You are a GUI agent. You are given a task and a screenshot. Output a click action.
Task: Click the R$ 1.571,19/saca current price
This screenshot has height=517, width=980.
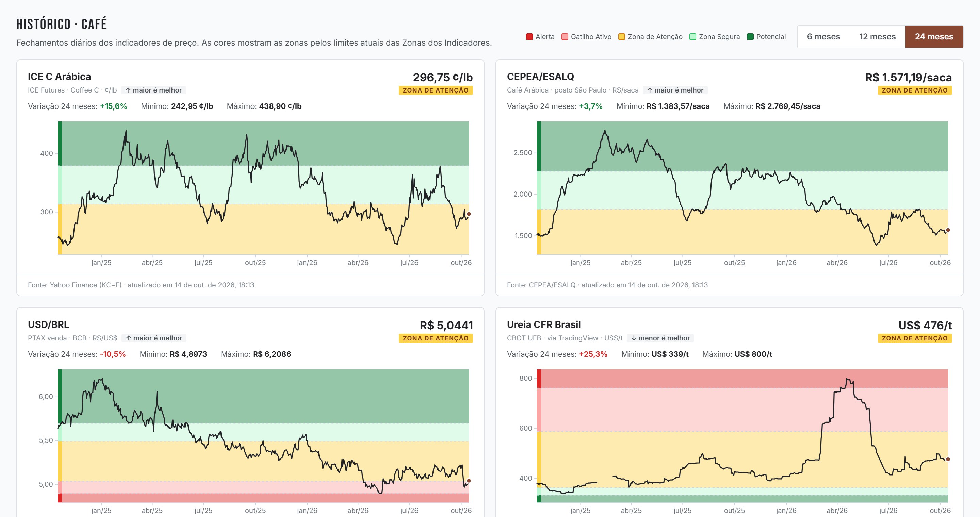point(908,77)
